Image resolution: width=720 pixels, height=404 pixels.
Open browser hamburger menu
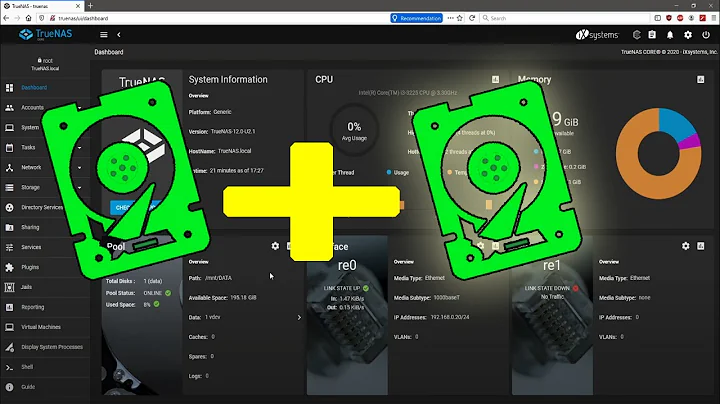click(x=714, y=18)
